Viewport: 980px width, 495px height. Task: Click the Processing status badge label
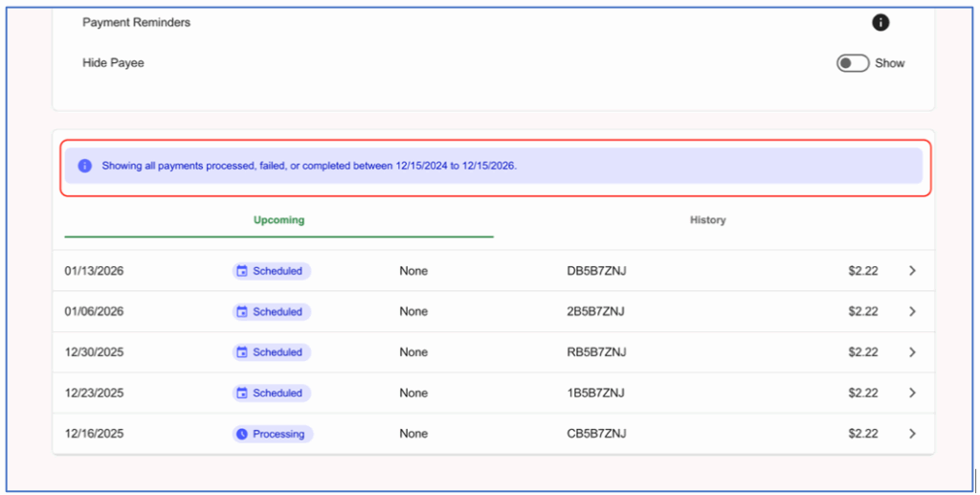(x=278, y=434)
